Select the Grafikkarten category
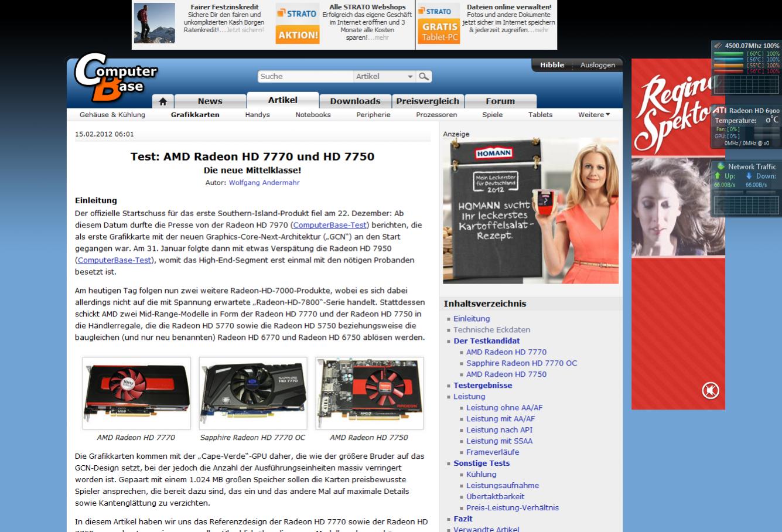The height and width of the screenshot is (532, 782). pyautogui.click(x=195, y=115)
